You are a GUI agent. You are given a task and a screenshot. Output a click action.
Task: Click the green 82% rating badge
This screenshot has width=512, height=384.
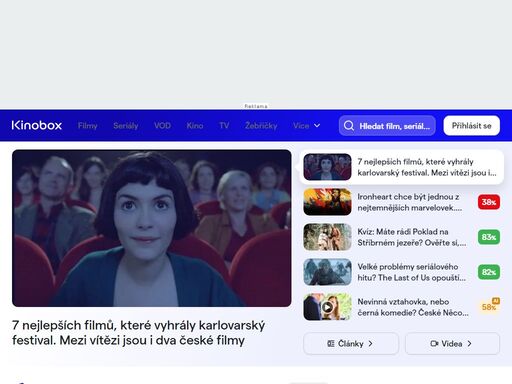coord(489,272)
